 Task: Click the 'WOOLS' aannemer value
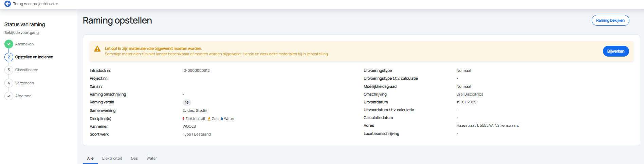click(x=189, y=126)
